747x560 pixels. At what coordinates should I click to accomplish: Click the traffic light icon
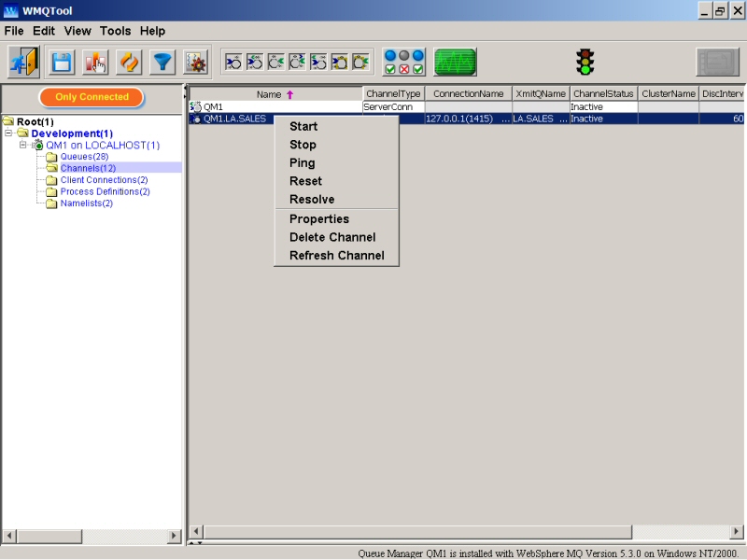point(585,62)
